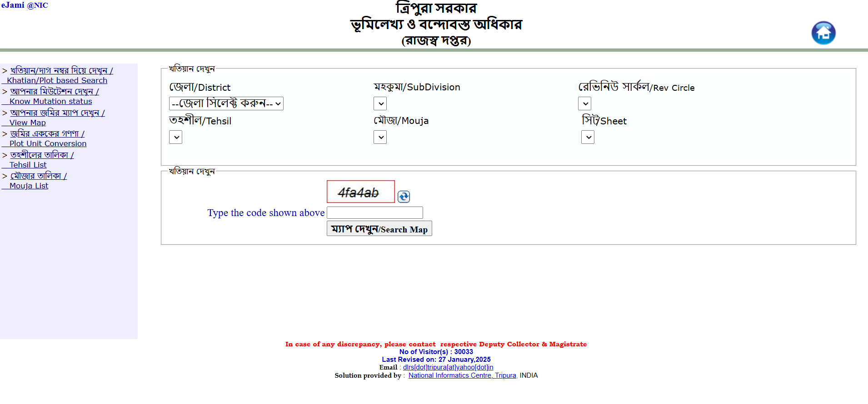The image size is (868, 404).
Task: Visit National Informatics Centre, Tripura link
Action: coord(462,375)
